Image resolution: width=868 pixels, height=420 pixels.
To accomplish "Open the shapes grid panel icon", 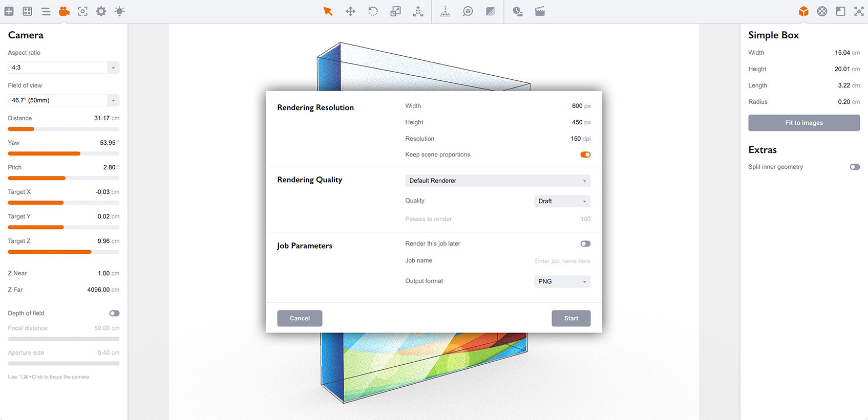I will click(28, 11).
